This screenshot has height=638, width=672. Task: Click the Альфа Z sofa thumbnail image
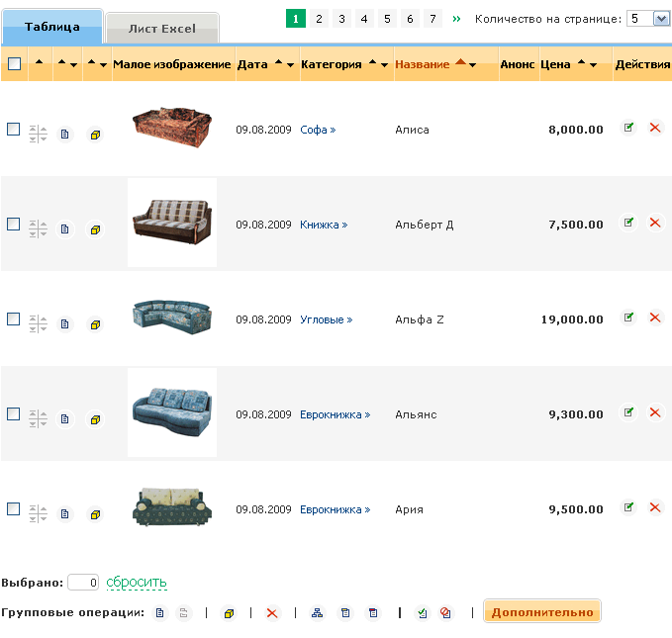point(171,317)
